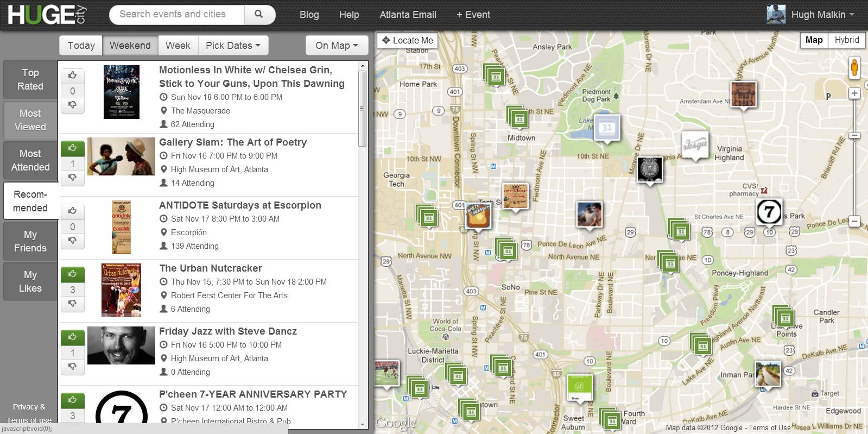The height and width of the screenshot is (434, 868).
Task: Open Gallery Slam: The Art of Poetry title
Action: pyautogui.click(x=233, y=142)
